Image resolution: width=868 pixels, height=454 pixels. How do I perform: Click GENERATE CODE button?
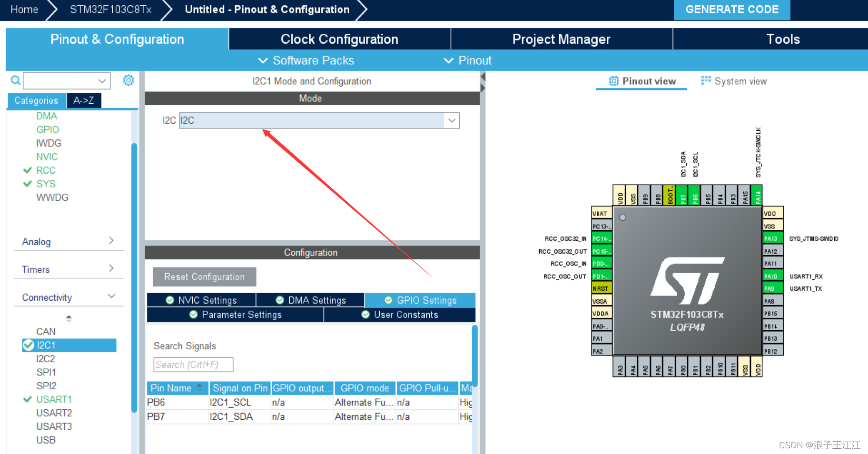732,10
